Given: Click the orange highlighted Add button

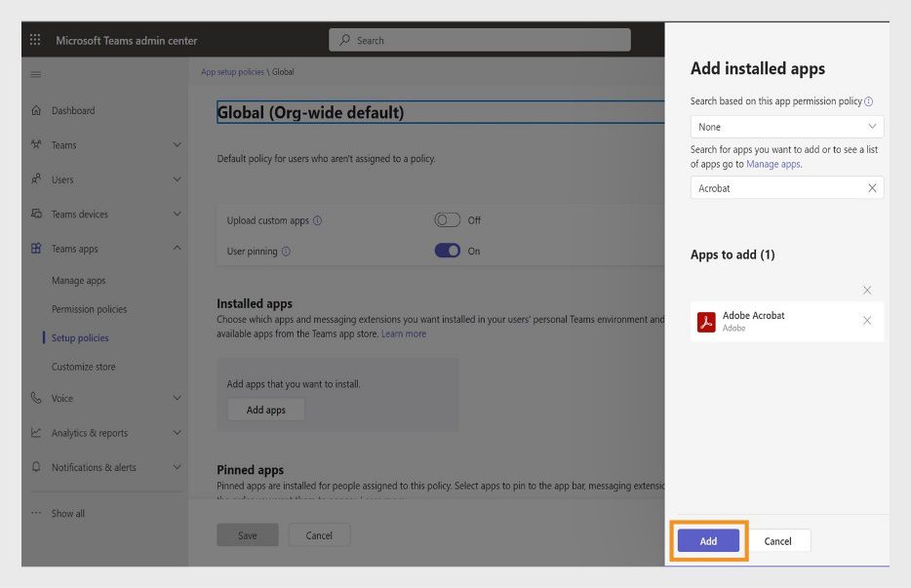Looking at the screenshot, I should pyautogui.click(x=707, y=540).
